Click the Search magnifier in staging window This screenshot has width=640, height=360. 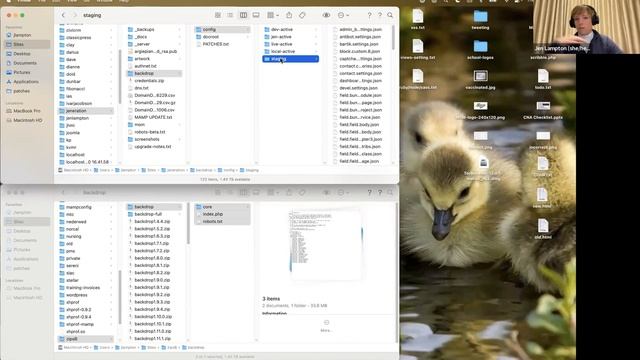(390, 15)
